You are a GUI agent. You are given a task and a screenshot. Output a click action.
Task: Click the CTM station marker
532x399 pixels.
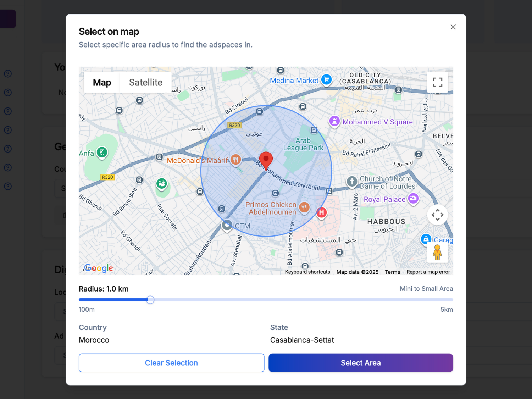pyautogui.click(x=227, y=225)
